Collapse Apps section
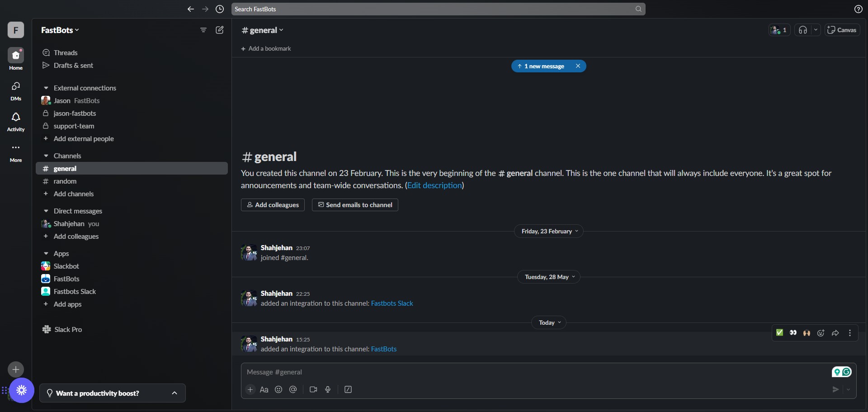This screenshot has width=868, height=412. pyautogui.click(x=46, y=254)
